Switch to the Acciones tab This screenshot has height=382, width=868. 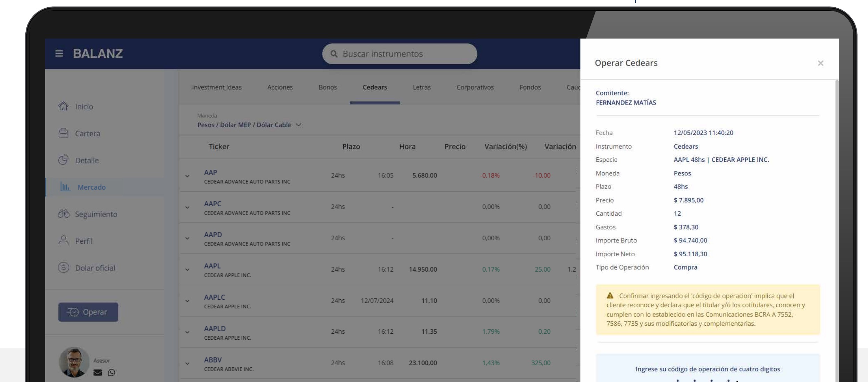click(x=280, y=87)
